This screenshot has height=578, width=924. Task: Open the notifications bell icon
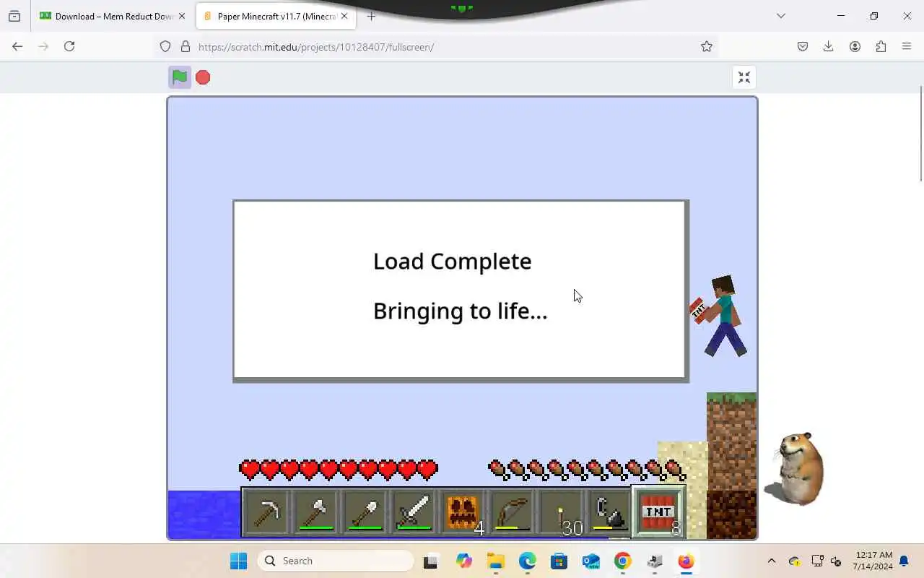pyautogui.click(x=905, y=561)
